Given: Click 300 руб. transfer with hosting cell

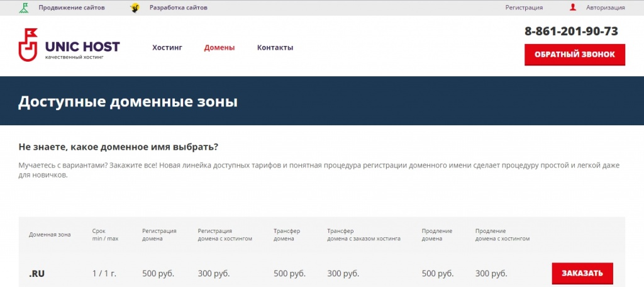Looking at the screenshot, I should point(343,273).
